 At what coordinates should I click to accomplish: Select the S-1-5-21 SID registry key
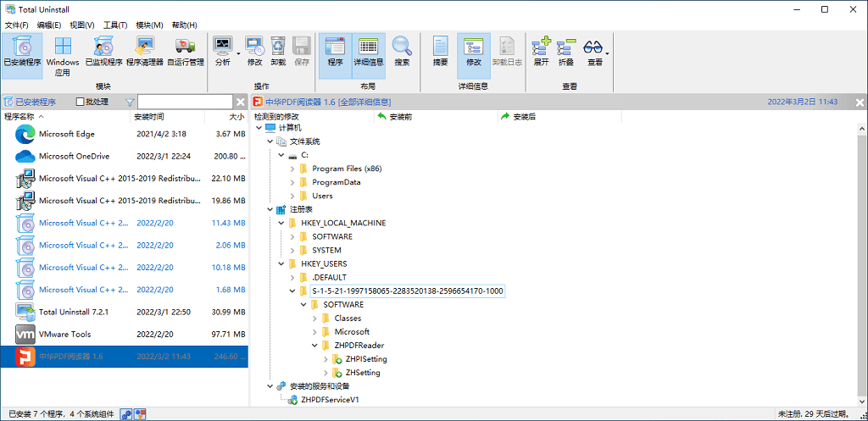408,291
